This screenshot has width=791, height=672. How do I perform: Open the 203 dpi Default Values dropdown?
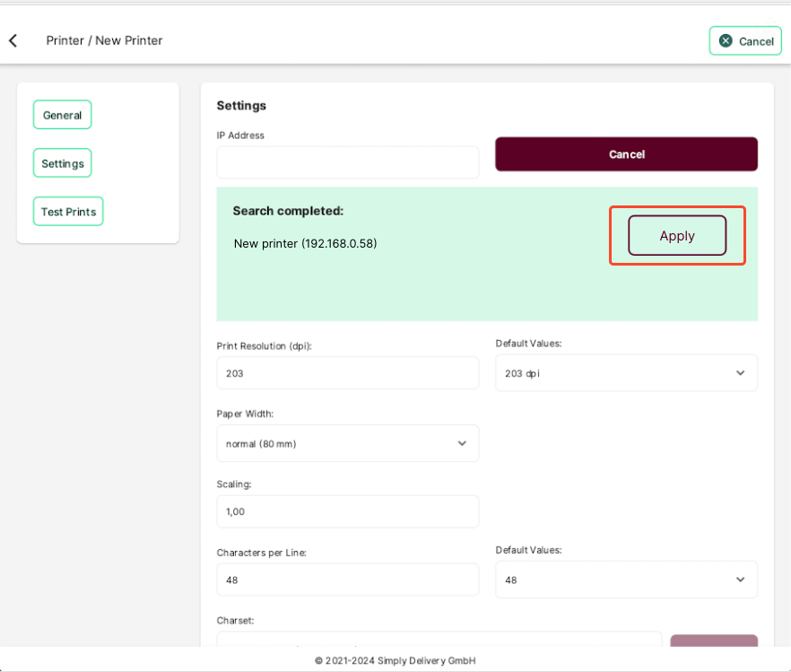click(626, 373)
